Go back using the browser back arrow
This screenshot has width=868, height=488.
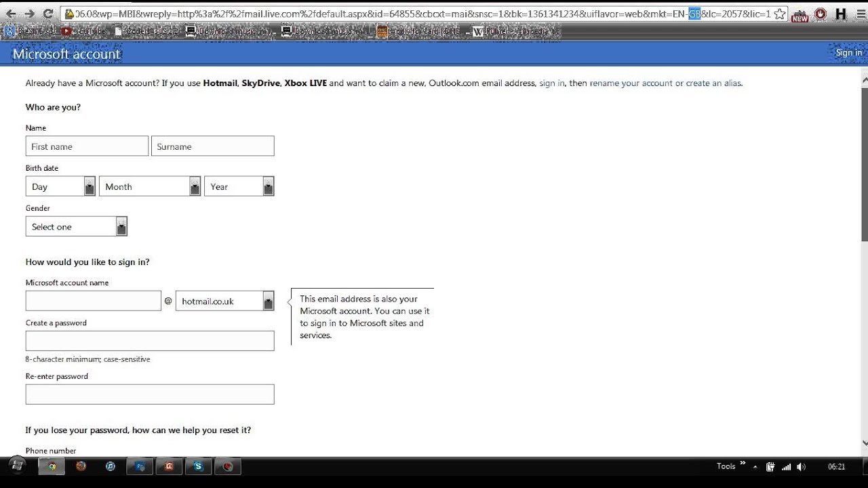tap(12, 14)
